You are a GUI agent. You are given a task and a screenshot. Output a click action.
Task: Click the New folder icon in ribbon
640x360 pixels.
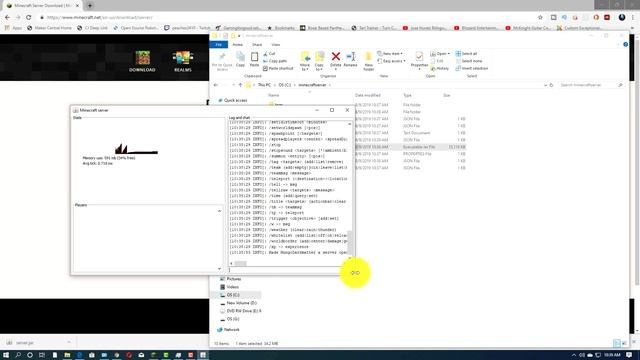click(x=369, y=61)
